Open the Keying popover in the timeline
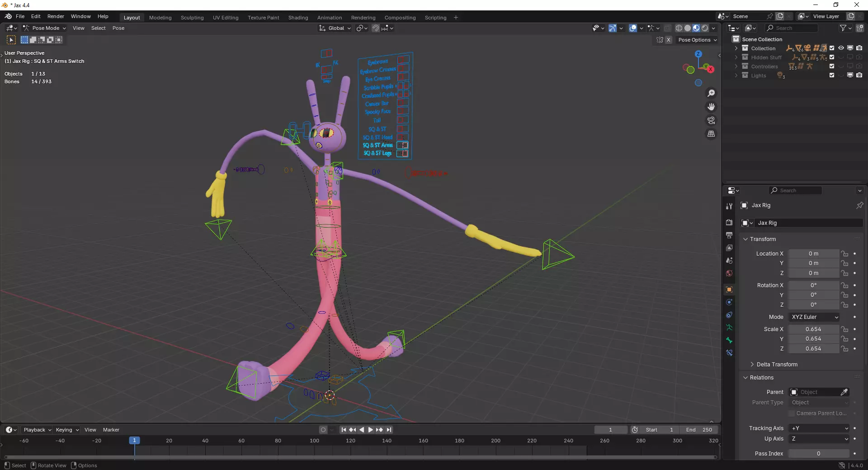The height and width of the screenshot is (470, 868). [67, 430]
